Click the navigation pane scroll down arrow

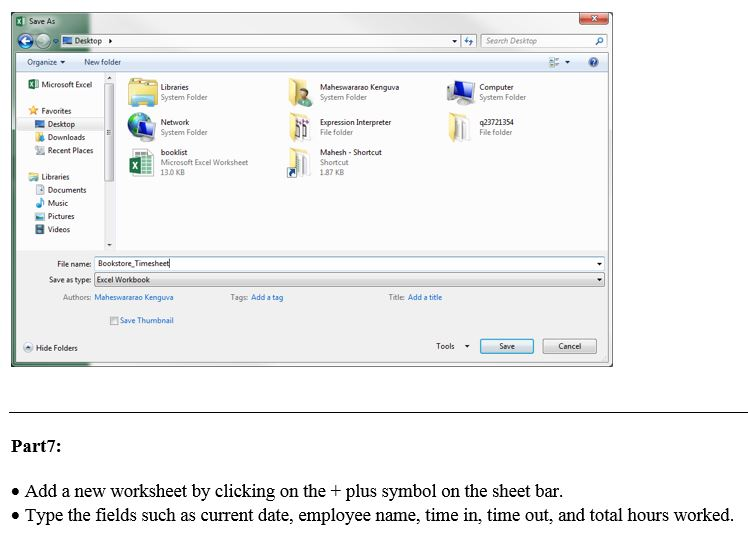(109, 245)
